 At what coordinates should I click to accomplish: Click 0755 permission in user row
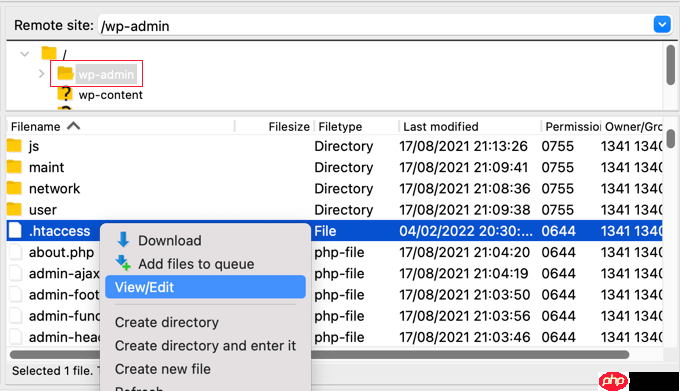(557, 210)
